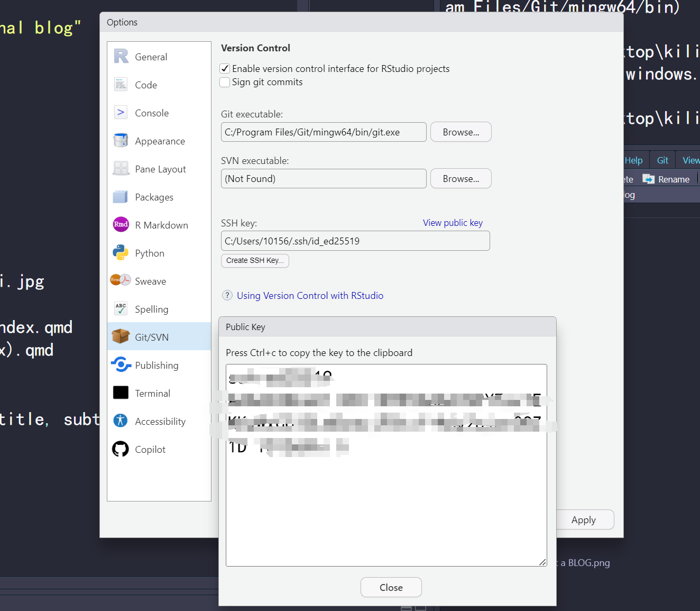This screenshot has height=611, width=700.
Task: Open Appearance settings
Action: [x=160, y=141]
